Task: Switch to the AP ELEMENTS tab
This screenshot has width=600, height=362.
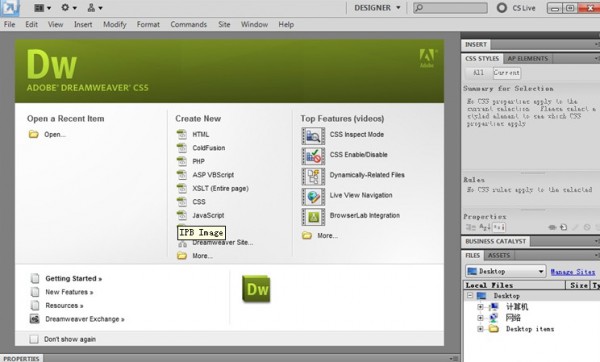Action: pyautogui.click(x=528, y=59)
